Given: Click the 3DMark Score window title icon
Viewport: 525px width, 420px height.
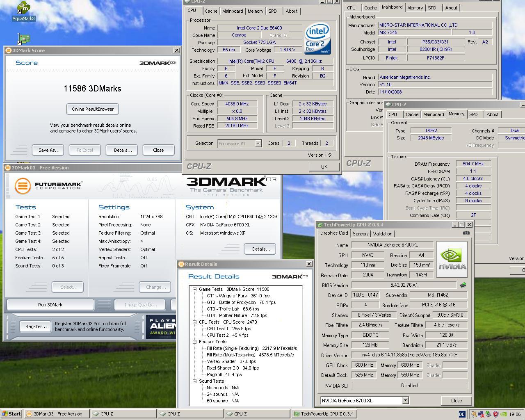Looking at the screenshot, I should coord(8,50).
